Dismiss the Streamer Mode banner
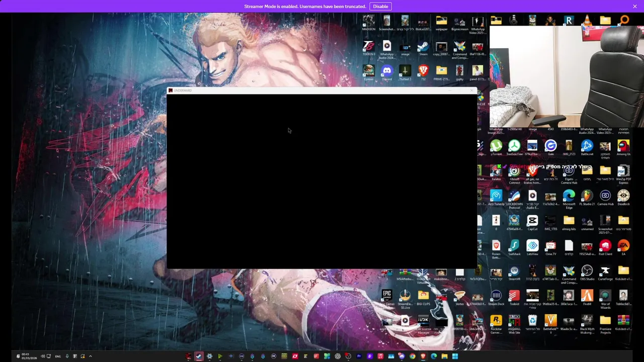Image resolution: width=644 pixels, height=362 pixels. point(635,7)
